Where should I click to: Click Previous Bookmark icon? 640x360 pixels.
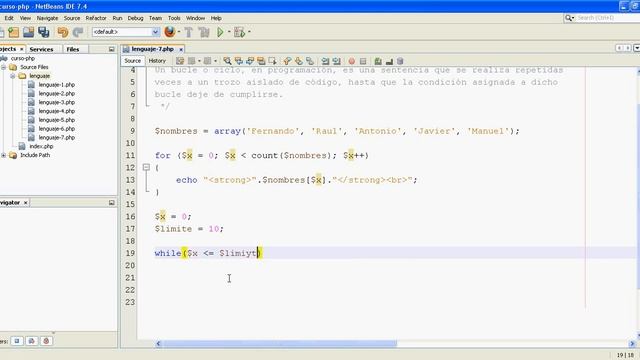click(288, 61)
